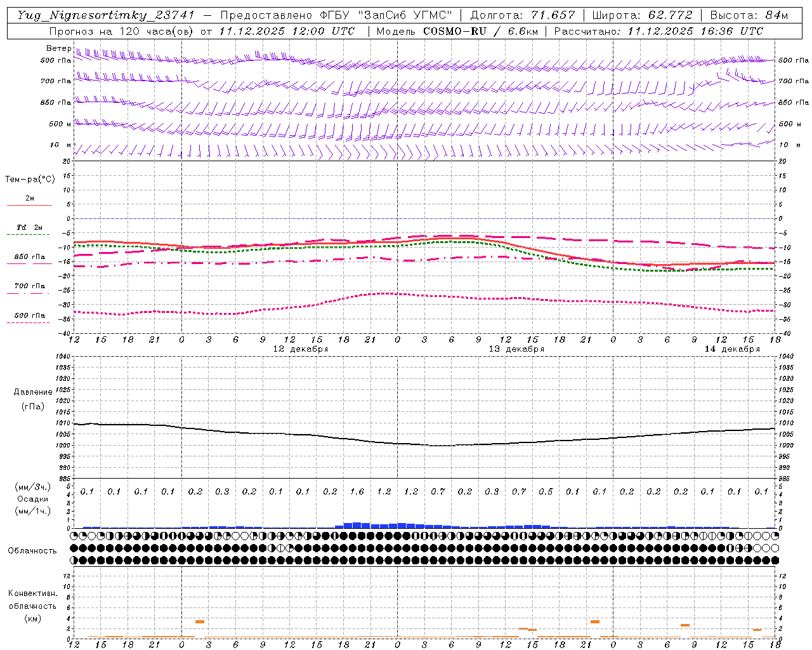
Task: Click the 700 гПа temperature legend entry
Action: click(x=30, y=286)
